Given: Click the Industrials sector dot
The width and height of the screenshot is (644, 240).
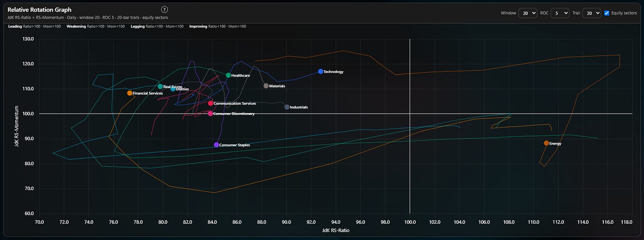Looking at the screenshot, I should coord(287,107).
